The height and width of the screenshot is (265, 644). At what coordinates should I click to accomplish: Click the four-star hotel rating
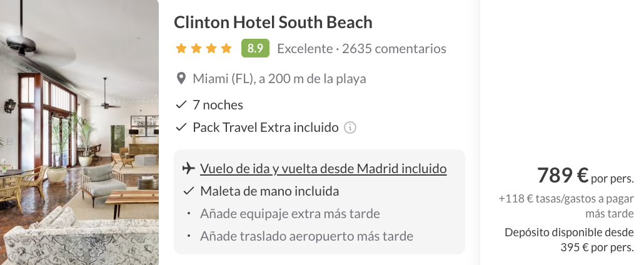tap(204, 48)
